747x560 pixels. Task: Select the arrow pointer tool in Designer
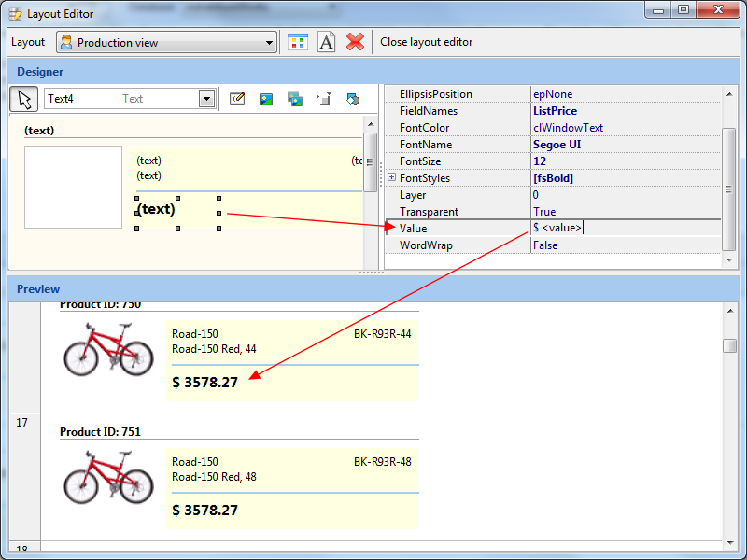pyautogui.click(x=24, y=99)
